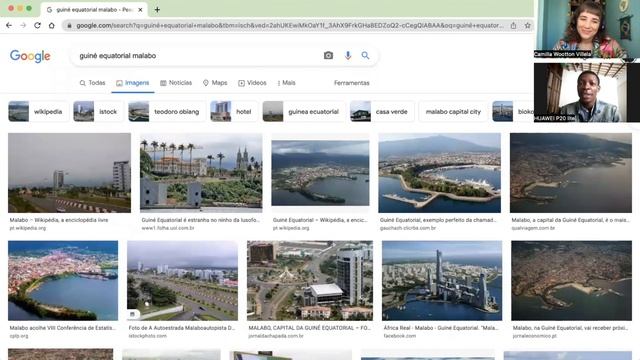Click the Google logo

click(x=30, y=56)
